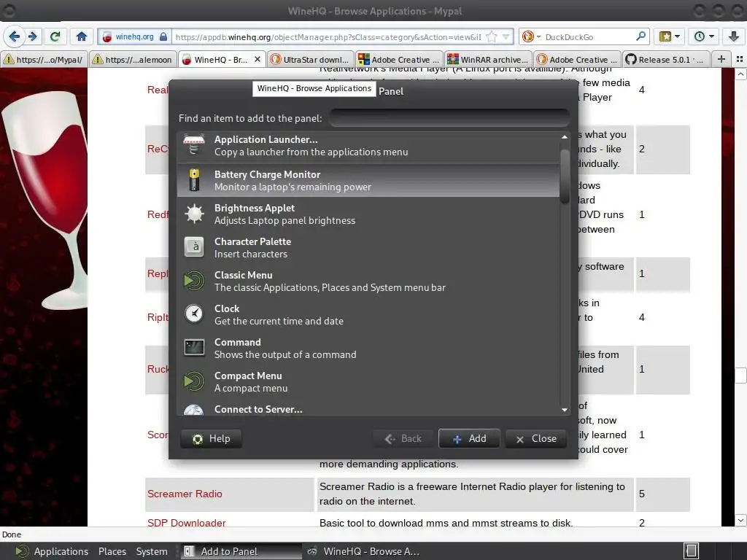Click the search magnifier icon
Image resolution: width=747 pixels, height=560 pixels.
640,36
